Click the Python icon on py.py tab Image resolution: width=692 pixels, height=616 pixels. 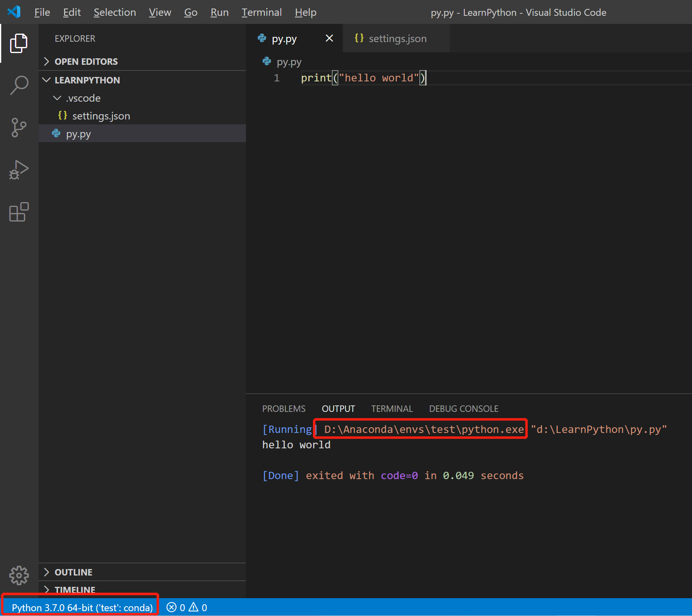click(262, 38)
